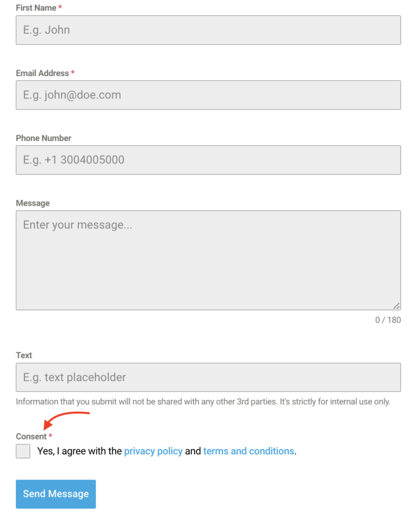This screenshot has width=420, height=515.
Task: Click inside the Message text area
Action: [208, 257]
